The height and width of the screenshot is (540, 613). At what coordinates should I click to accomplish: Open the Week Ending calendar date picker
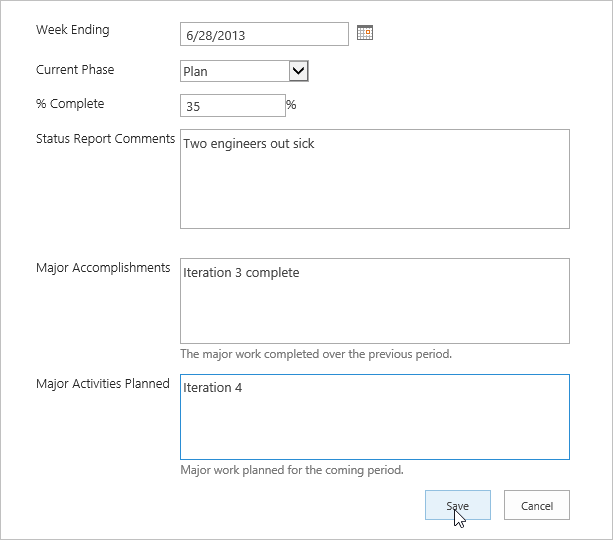(x=365, y=34)
